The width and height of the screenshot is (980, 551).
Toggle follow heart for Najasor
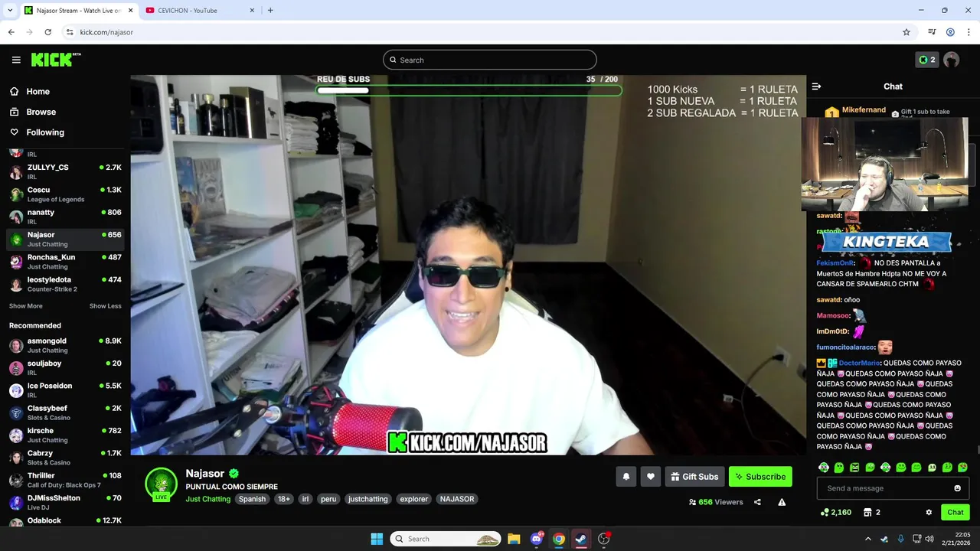click(651, 477)
